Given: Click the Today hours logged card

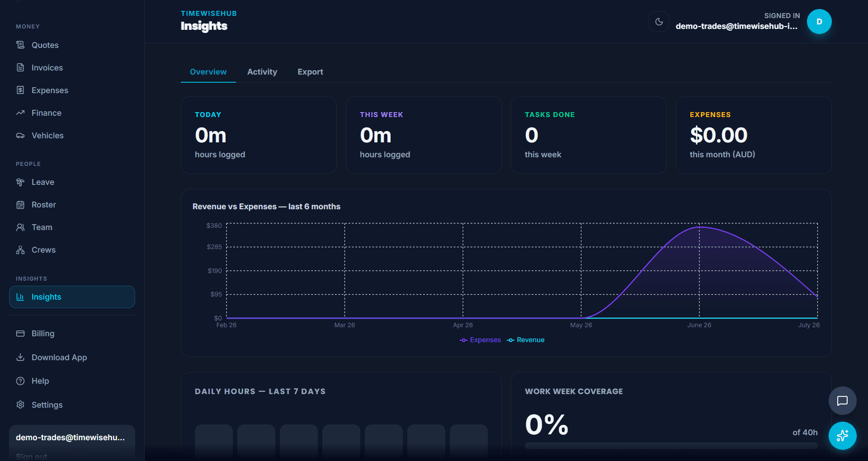Looking at the screenshot, I should point(259,135).
